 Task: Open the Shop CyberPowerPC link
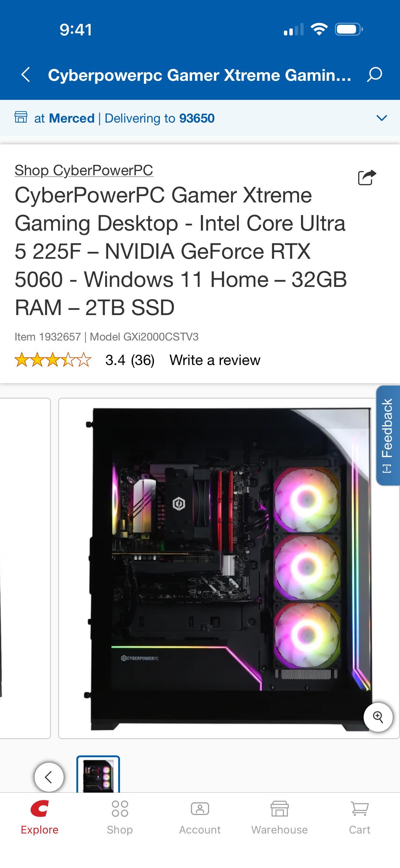[x=84, y=170]
